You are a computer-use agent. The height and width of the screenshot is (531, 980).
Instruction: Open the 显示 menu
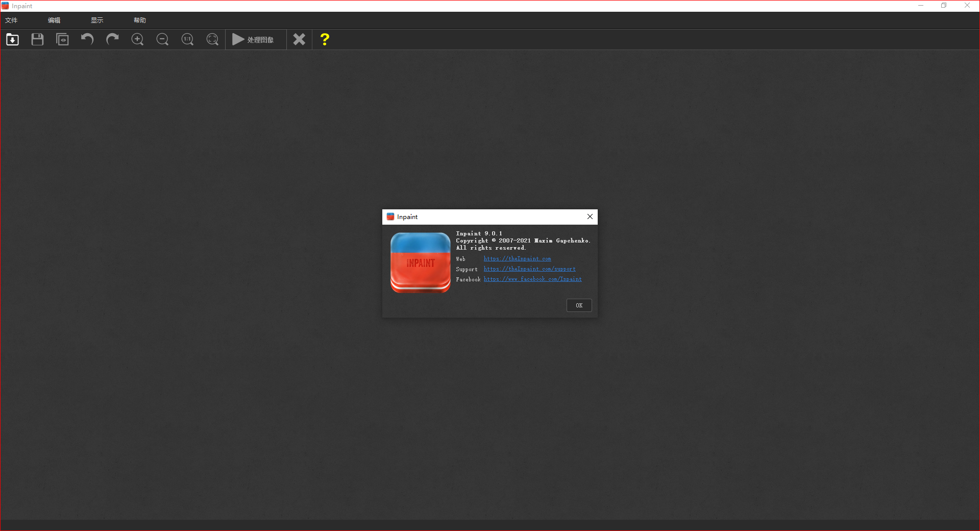(97, 20)
